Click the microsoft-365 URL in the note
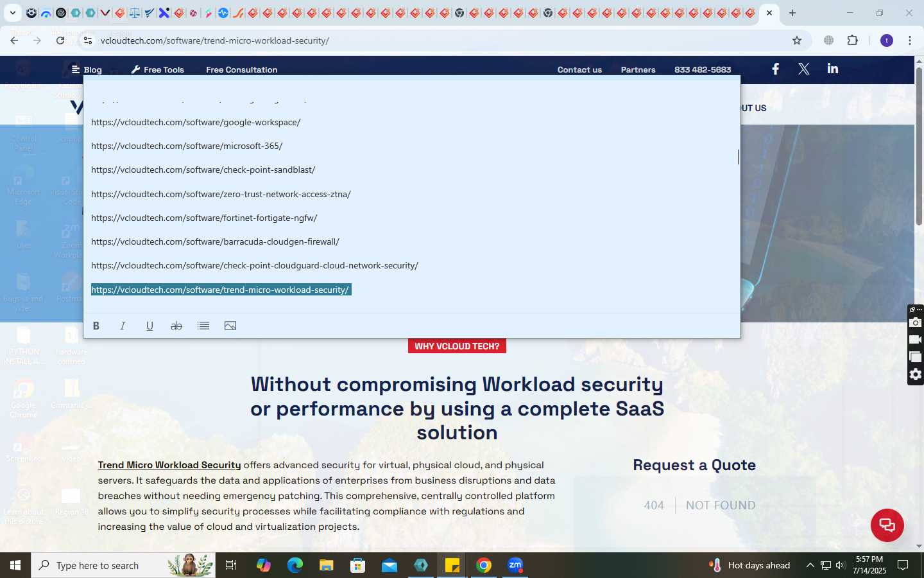924x578 pixels. 187,146
